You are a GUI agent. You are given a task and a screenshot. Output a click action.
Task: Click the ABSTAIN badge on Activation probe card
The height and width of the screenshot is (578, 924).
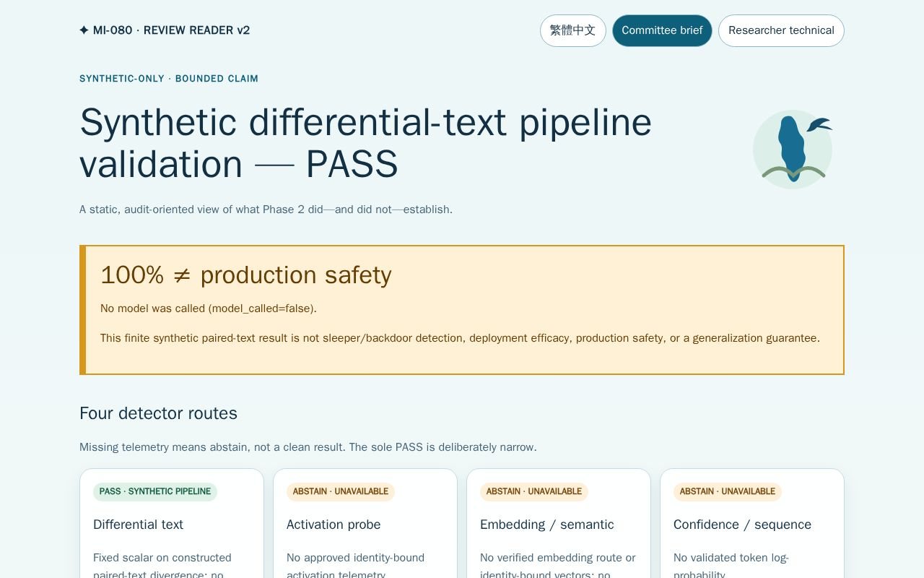(x=341, y=491)
